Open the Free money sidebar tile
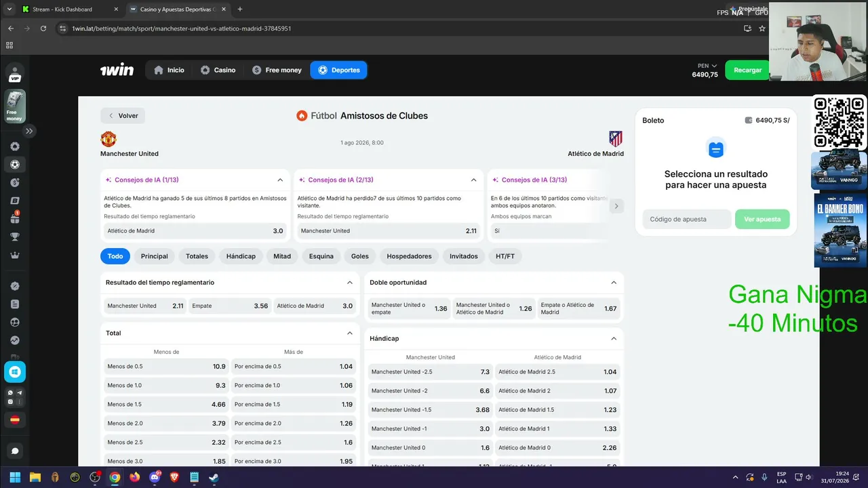The height and width of the screenshot is (488, 868). click(15, 106)
